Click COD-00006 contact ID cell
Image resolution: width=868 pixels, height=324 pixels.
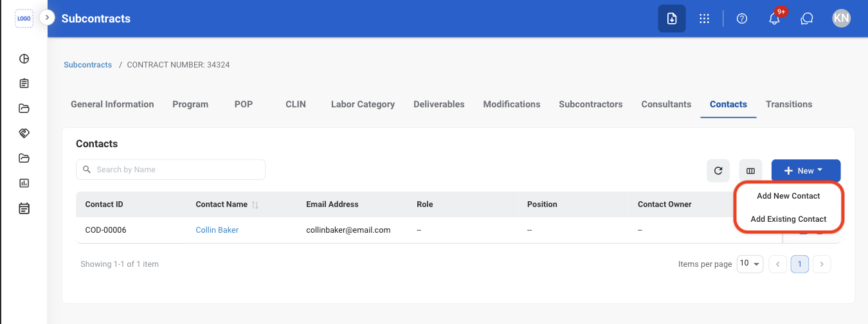coord(106,230)
